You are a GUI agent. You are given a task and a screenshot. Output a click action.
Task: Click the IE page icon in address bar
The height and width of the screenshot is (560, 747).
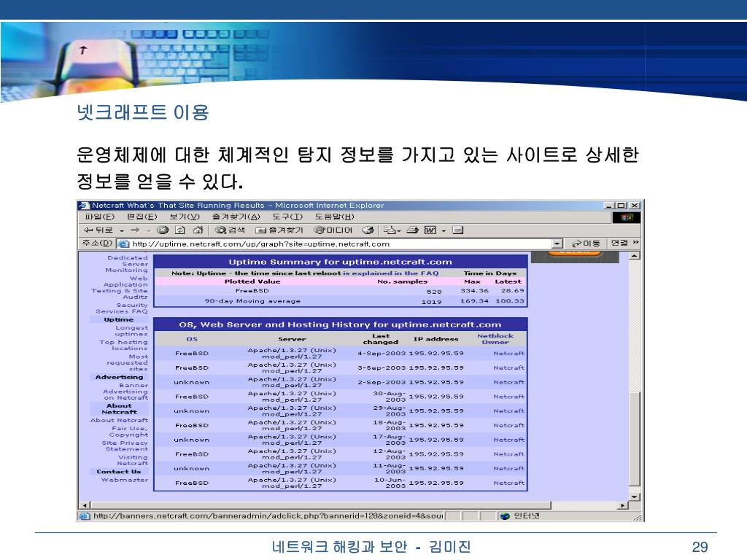(123, 244)
